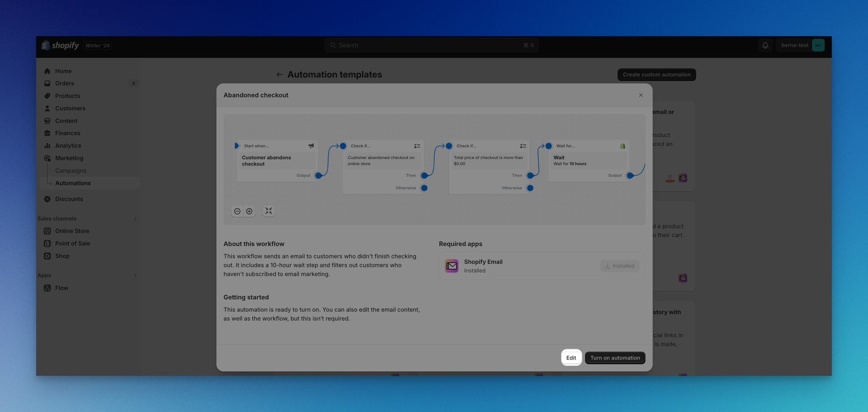Click the Output connector of the Start when step
The height and width of the screenshot is (412, 868).
318,175
